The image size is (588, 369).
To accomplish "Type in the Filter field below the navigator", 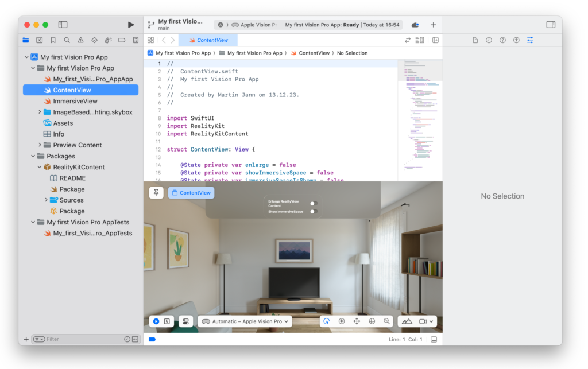I will click(x=80, y=339).
